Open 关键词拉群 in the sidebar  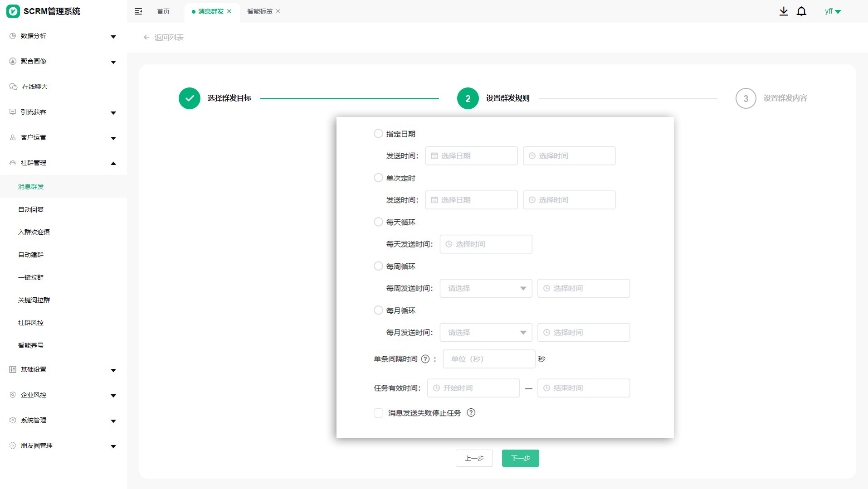(34, 300)
